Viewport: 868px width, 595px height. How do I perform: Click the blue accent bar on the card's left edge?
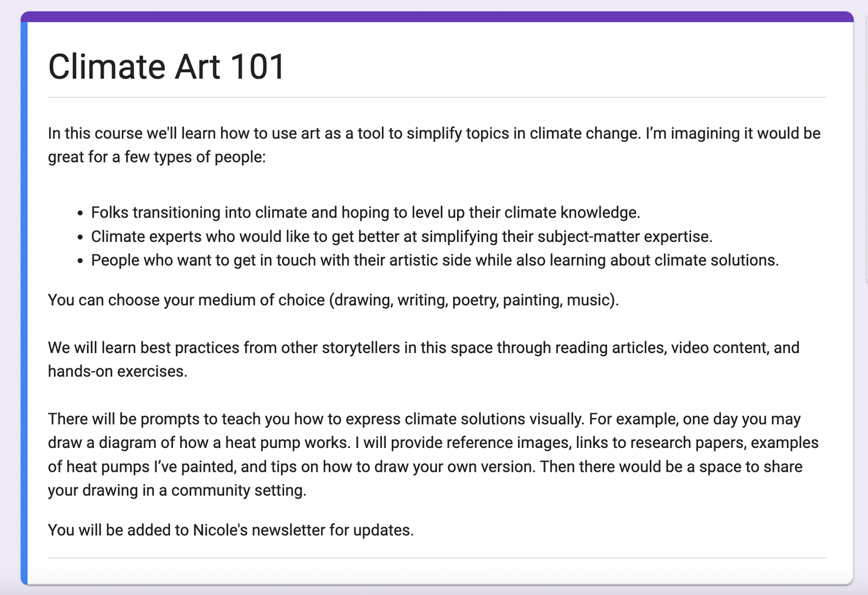click(x=24, y=301)
